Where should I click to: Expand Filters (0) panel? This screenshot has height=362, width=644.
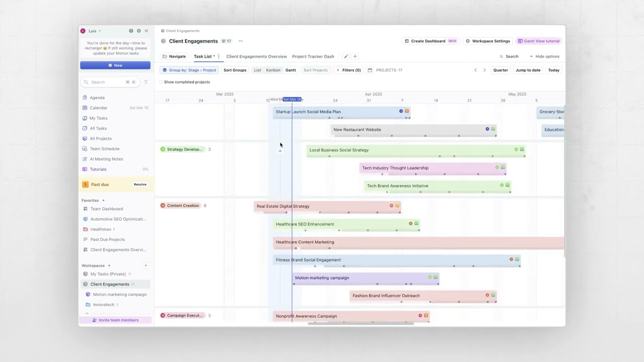[349, 70]
